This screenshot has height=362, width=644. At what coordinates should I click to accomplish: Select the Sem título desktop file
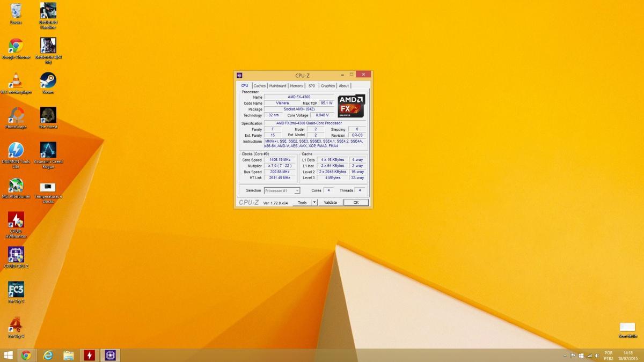tap(627, 330)
